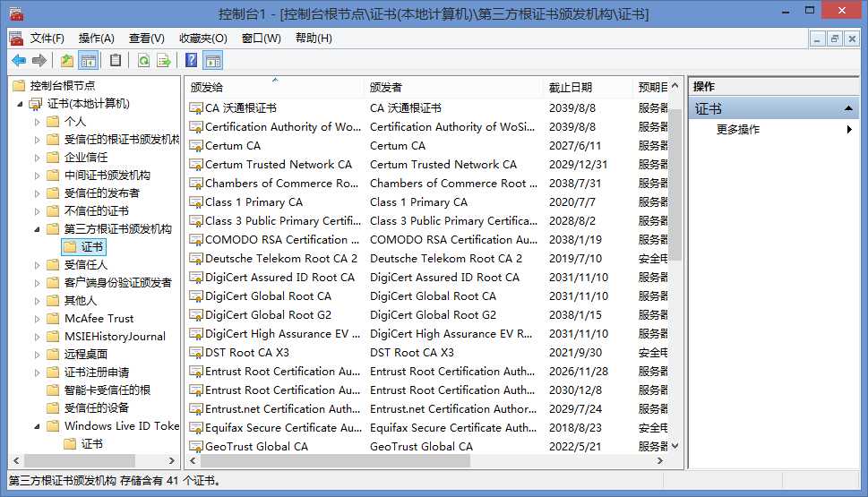
Task: Click certificate icon for Certum CA row
Action: pyautogui.click(x=196, y=146)
